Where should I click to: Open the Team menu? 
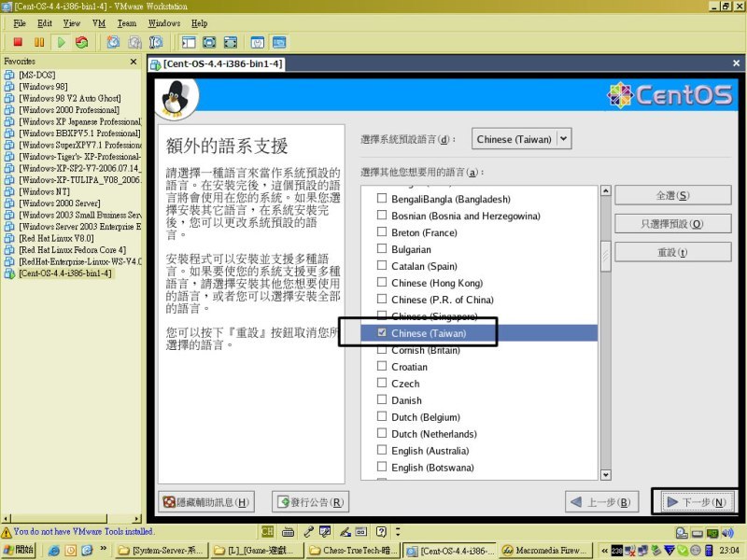point(127,23)
